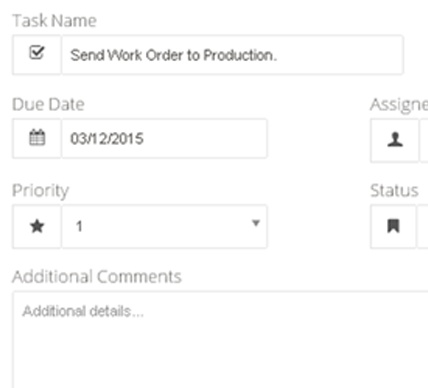The width and height of the screenshot is (428, 388).
Task: Click the Due Date field showing 03/12/2015
Action: pyautogui.click(x=164, y=138)
